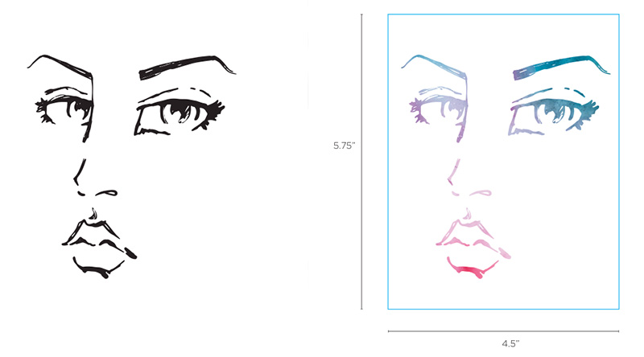
Task: Click the 4.5" width dimension label
Action: pyautogui.click(x=510, y=344)
